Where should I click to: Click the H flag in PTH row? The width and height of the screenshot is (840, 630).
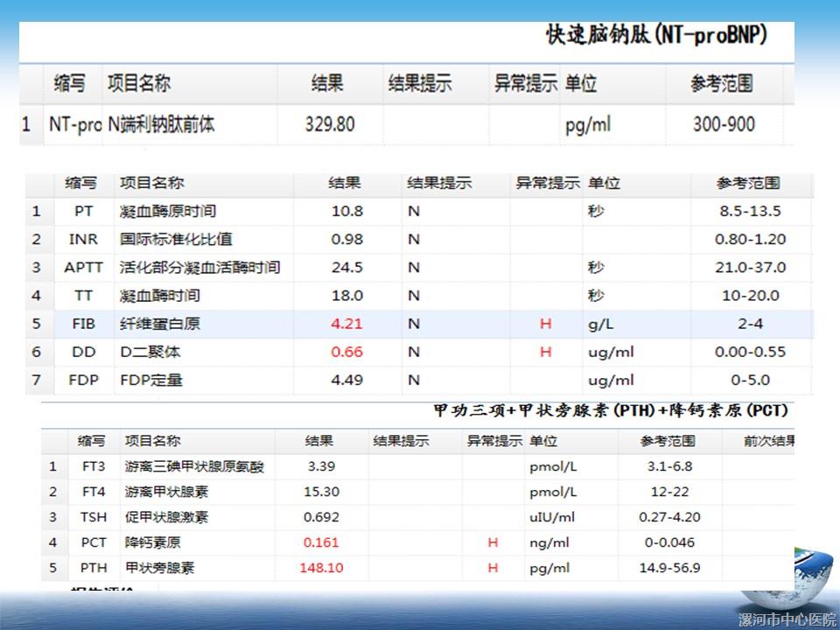(493, 568)
